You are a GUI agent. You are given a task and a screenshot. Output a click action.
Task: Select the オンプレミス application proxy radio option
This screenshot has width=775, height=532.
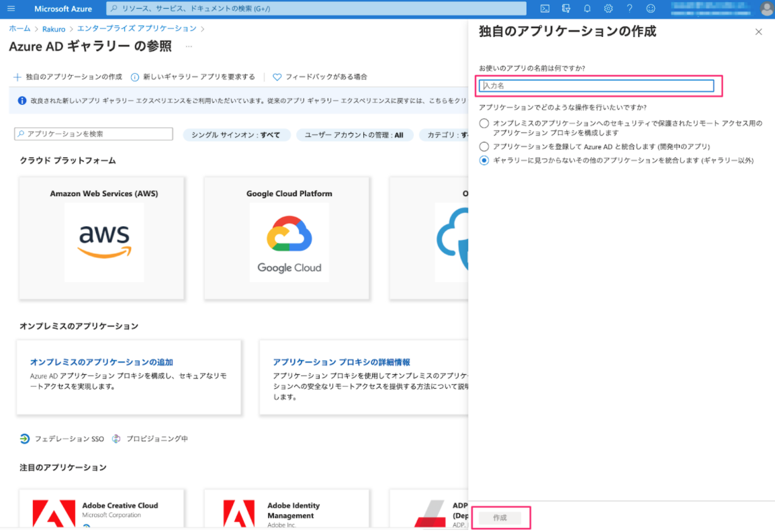pyautogui.click(x=484, y=124)
